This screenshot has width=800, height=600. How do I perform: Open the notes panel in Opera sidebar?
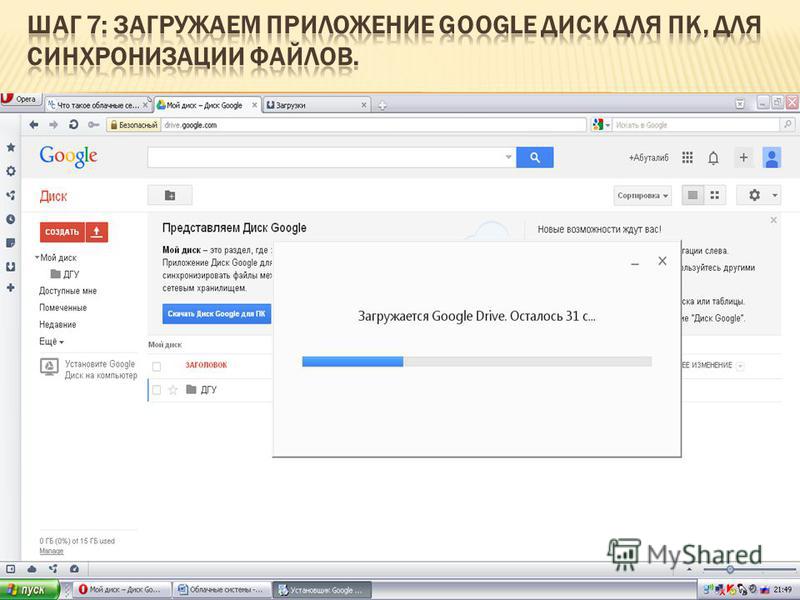pos(10,243)
